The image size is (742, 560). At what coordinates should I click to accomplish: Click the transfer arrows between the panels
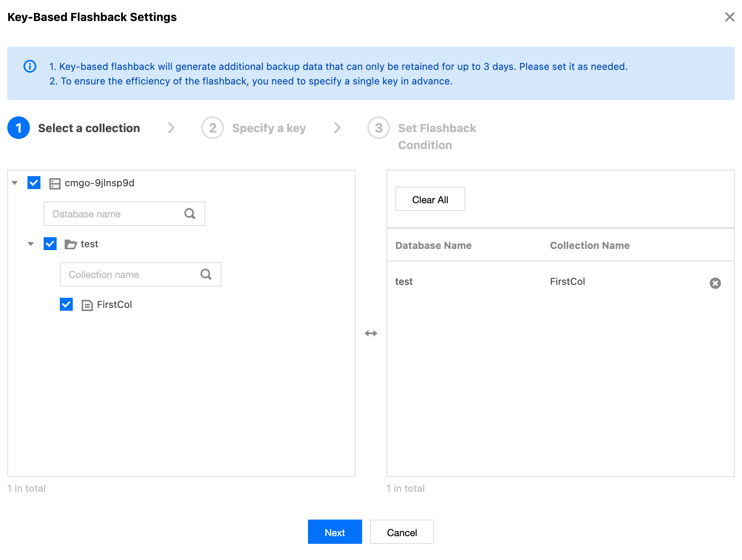click(x=371, y=333)
